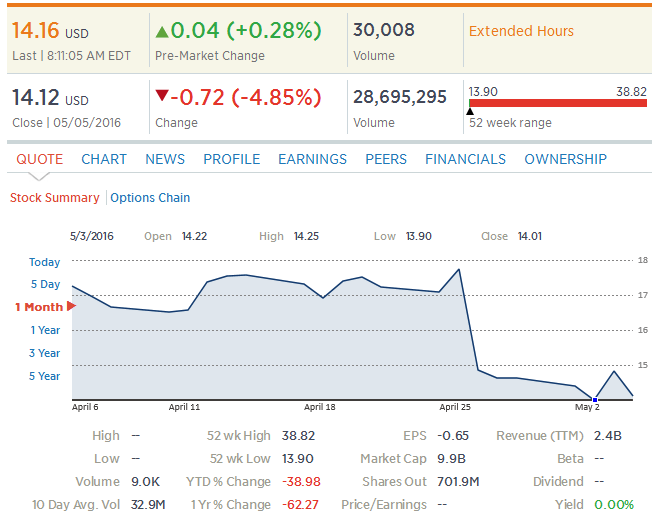Click the 52 week range label
Image resolution: width=654 pixels, height=530 pixels.
(510, 123)
